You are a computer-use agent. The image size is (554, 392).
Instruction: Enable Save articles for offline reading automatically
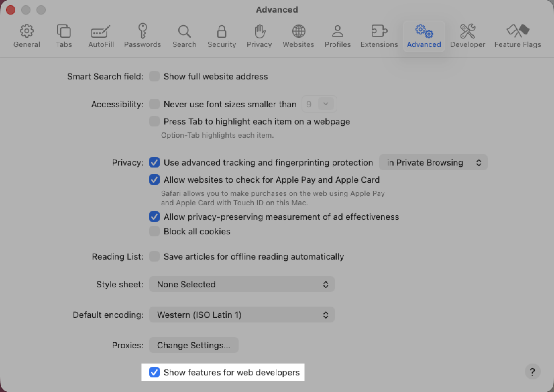click(x=154, y=257)
